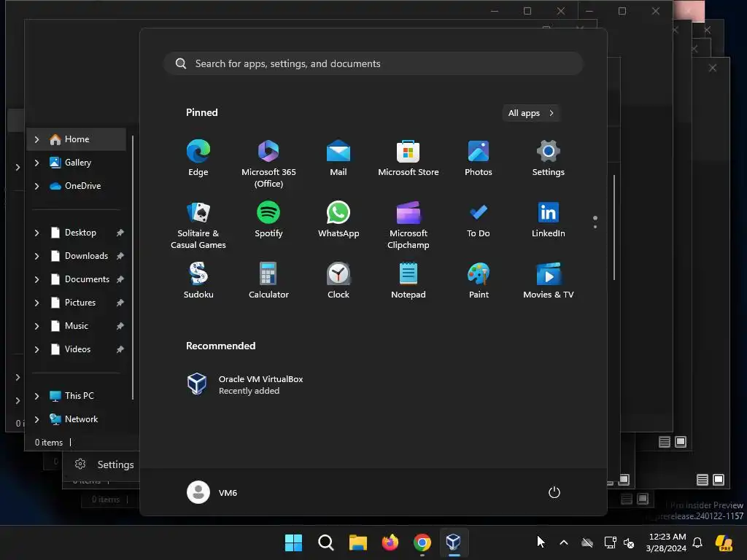Launch the Photos app
The height and width of the screenshot is (560, 747).
click(x=479, y=158)
